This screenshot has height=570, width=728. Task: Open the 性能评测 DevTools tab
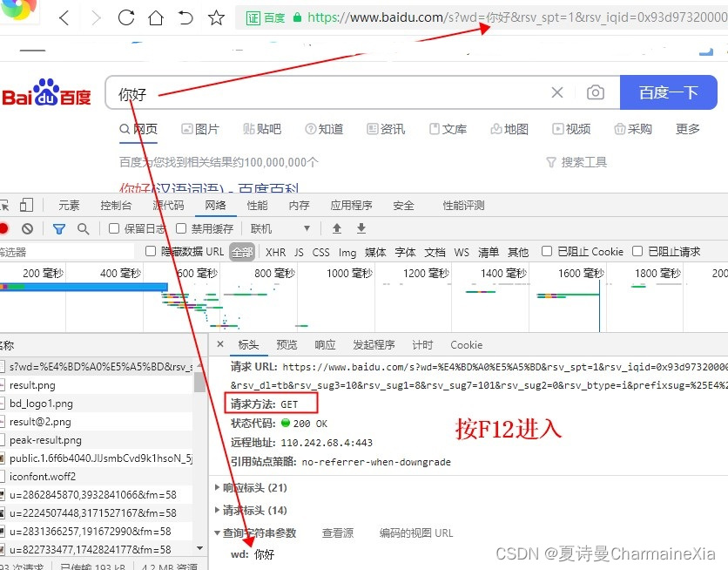pos(463,206)
